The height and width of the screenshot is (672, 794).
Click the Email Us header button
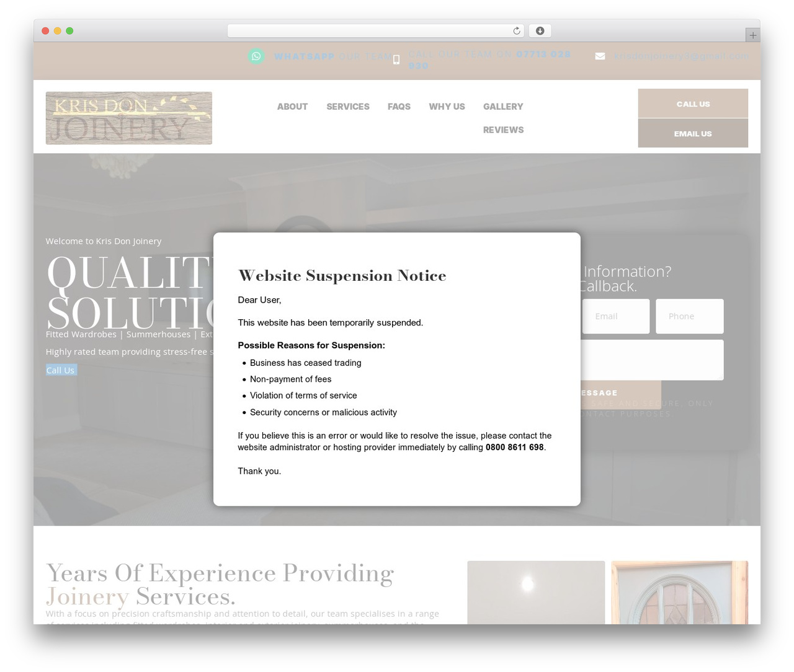[693, 133]
